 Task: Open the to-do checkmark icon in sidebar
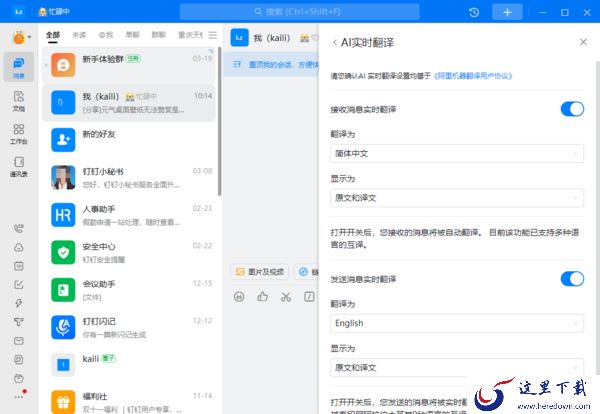pos(18,284)
